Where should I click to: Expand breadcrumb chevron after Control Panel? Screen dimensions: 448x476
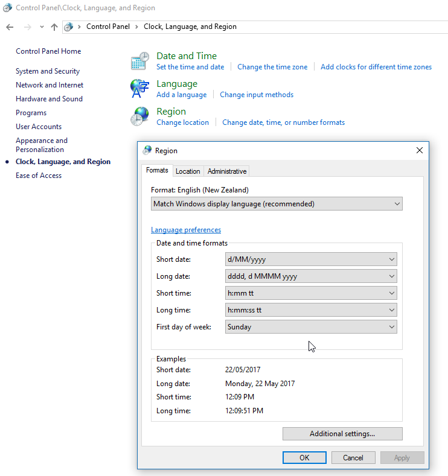pos(136,27)
